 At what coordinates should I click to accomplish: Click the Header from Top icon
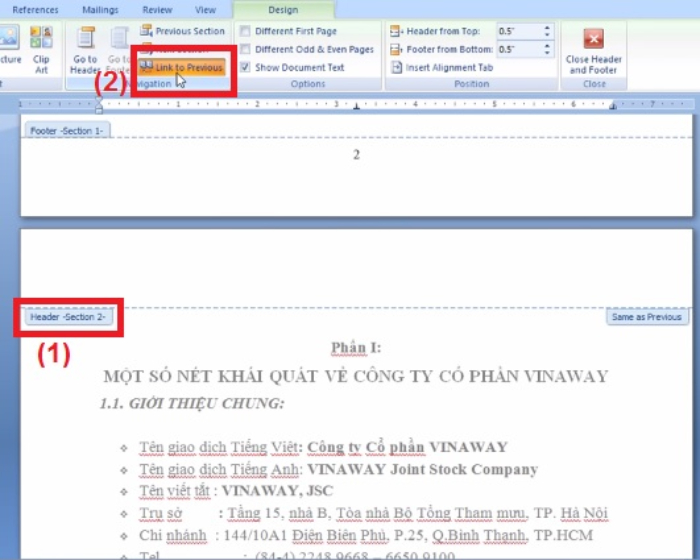point(396,31)
